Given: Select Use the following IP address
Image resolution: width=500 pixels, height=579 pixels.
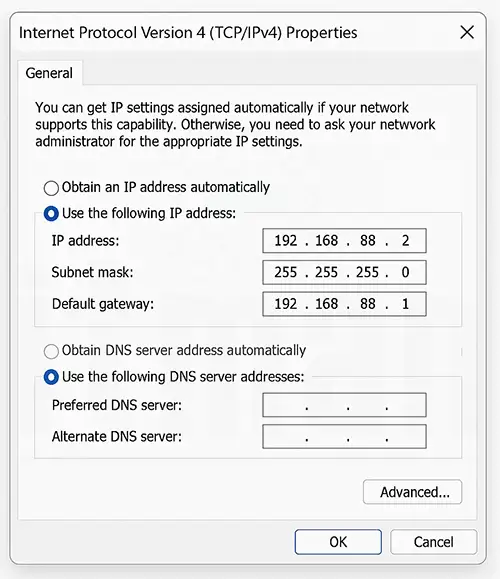Looking at the screenshot, I should click(x=51, y=214).
